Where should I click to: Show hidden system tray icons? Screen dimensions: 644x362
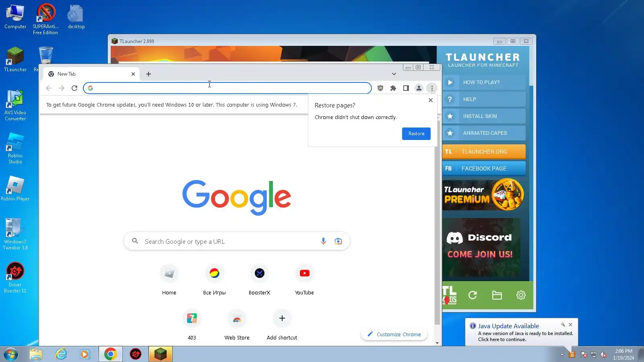point(562,354)
